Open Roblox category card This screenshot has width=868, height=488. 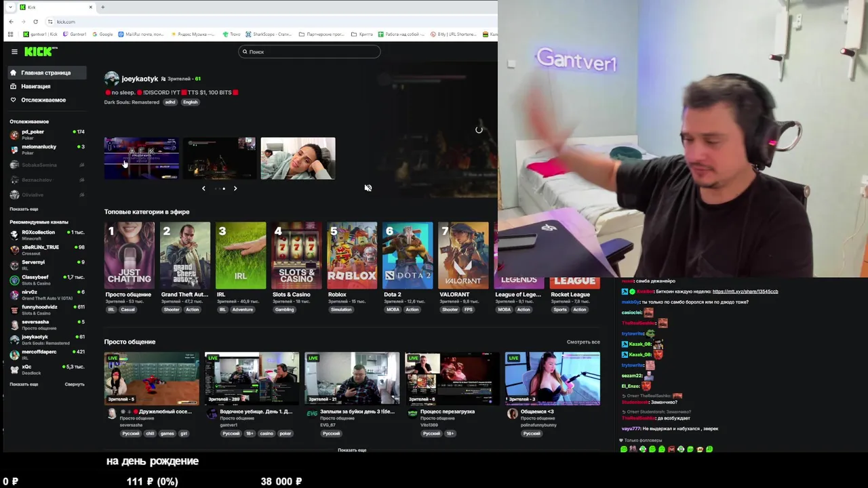[351, 256]
